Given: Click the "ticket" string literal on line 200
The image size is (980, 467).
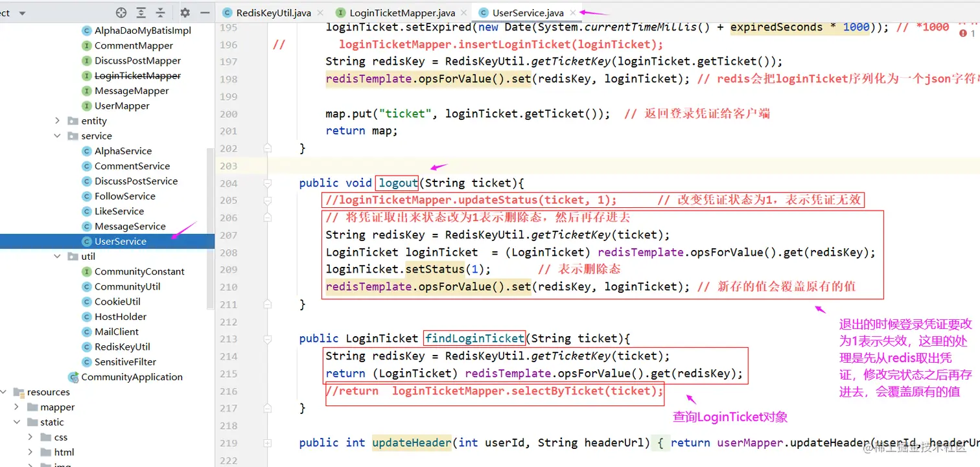Looking at the screenshot, I should pos(405,114).
